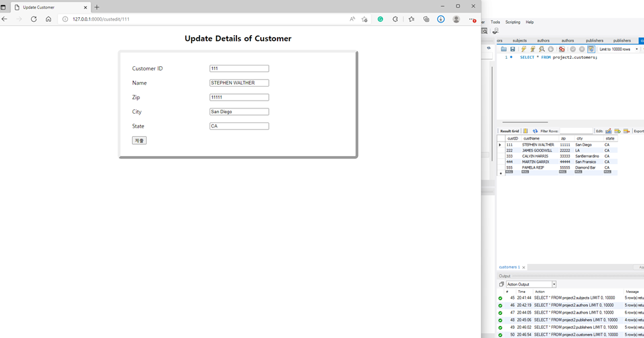Click Customer ID input field
644x338 pixels.
pyautogui.click(x=239, y=69)
